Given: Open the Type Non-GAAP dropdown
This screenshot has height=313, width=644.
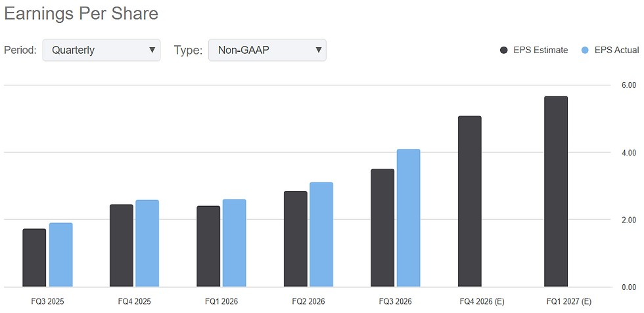Looking at the screenshot, I should point(267,50).
